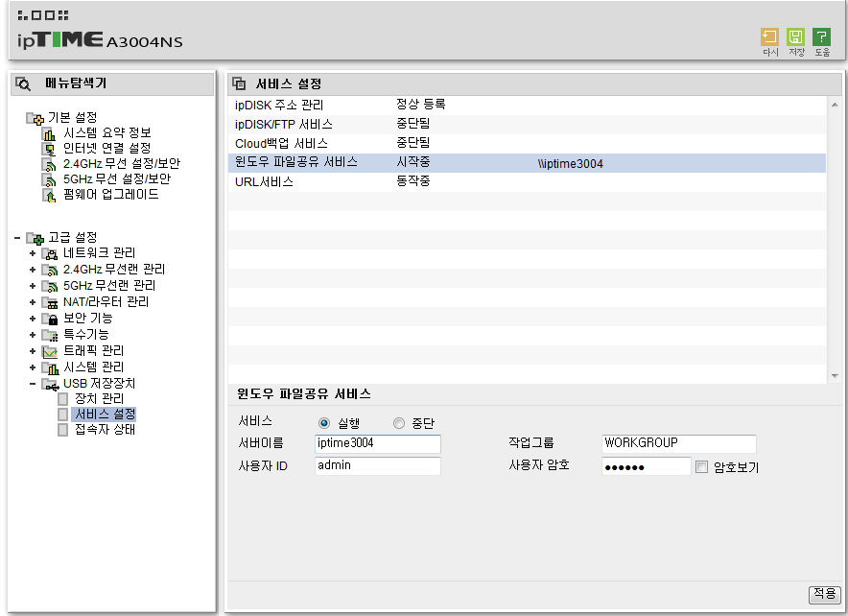Screen dimensions: 848x616
Task: Click the 펌웨어 업그레이드 icon
Action: [49, 195]
